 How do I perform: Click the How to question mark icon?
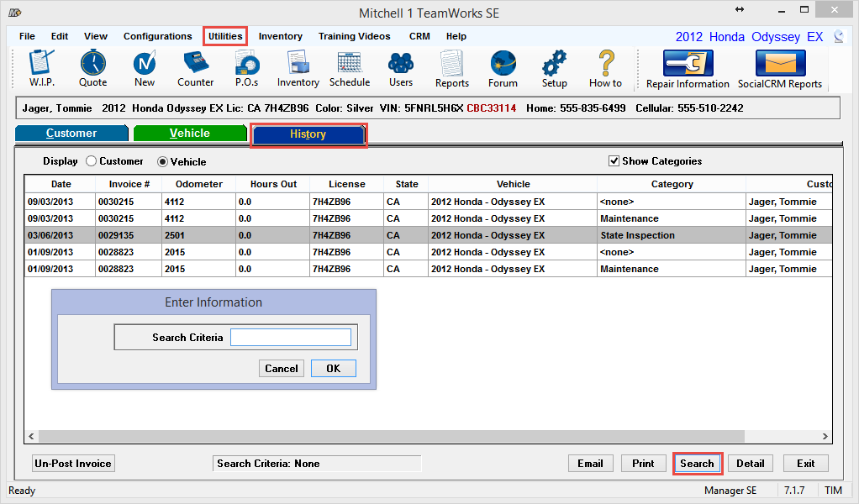tap(605, 68)
